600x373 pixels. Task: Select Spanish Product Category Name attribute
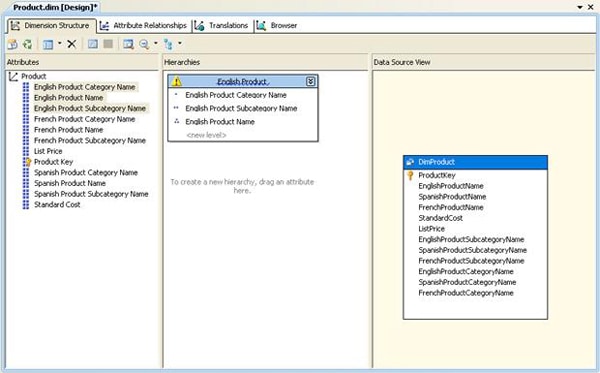point(86,173)
